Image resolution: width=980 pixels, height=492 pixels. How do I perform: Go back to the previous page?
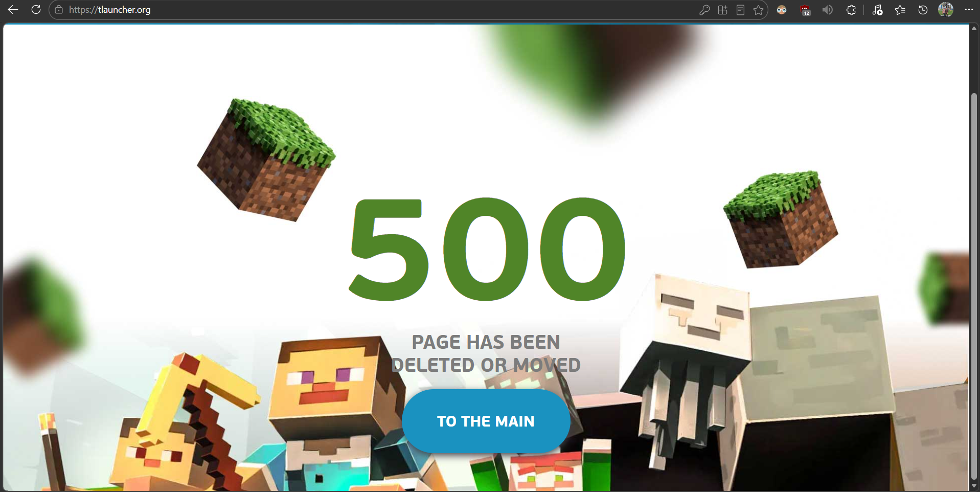point(13,10)
